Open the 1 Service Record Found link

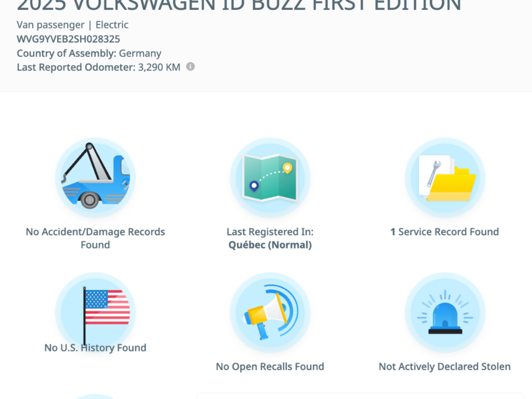[x=445, y=232]
